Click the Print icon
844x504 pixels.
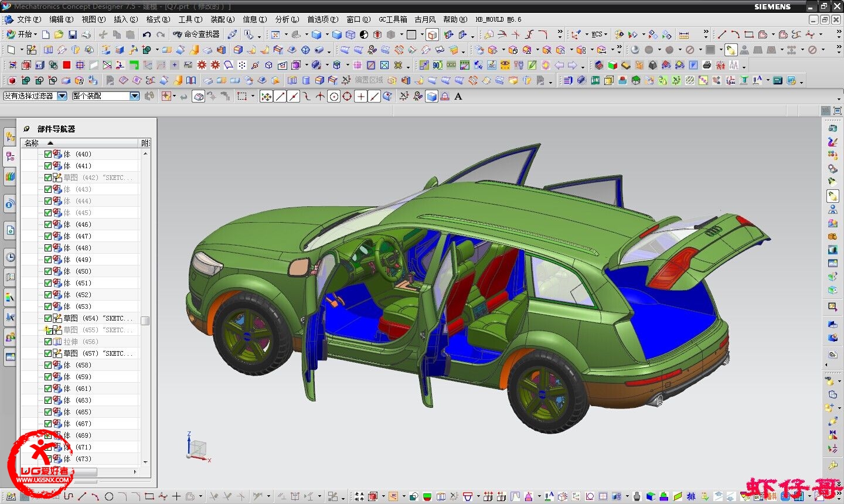(86, 35)
